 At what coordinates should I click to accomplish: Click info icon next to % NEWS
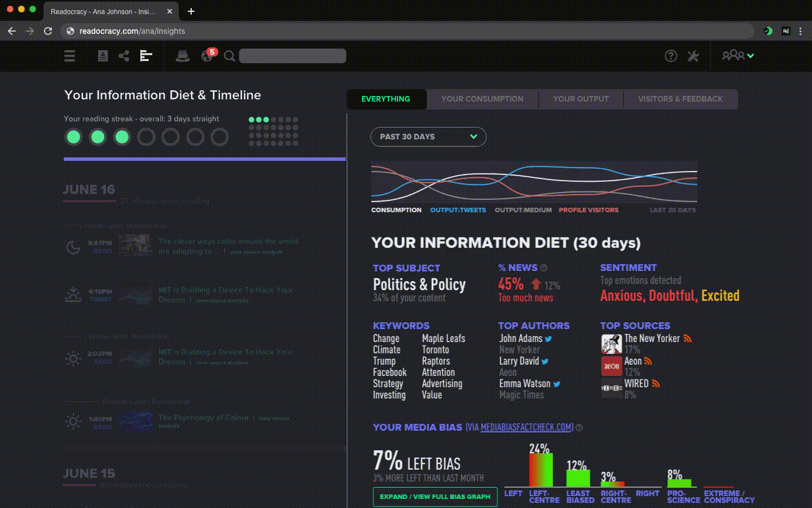click(544, 268)
